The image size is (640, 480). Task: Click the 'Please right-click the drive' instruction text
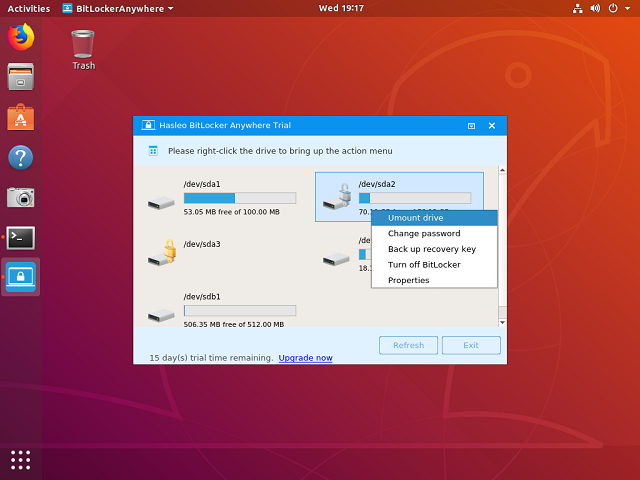click(280, 151)
